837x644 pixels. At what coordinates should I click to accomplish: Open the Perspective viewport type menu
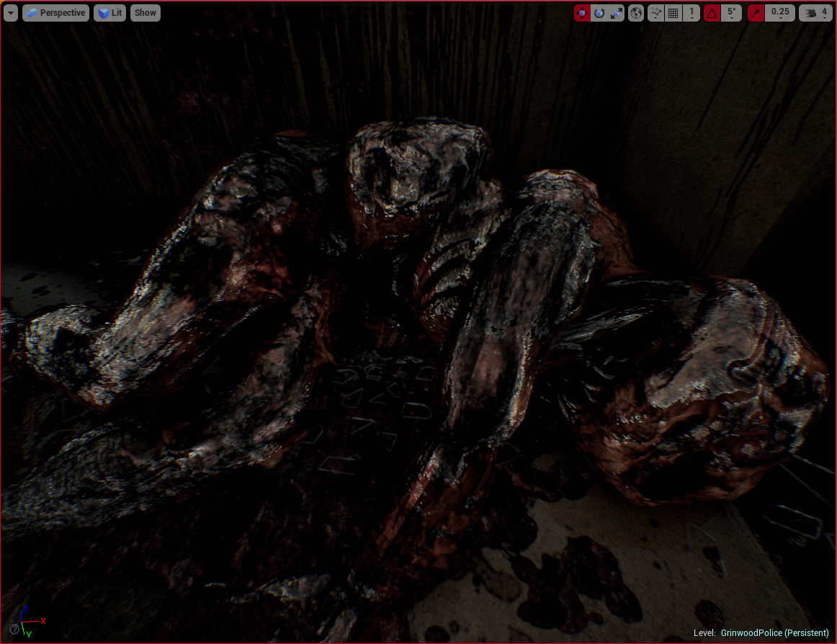point(56,13)
